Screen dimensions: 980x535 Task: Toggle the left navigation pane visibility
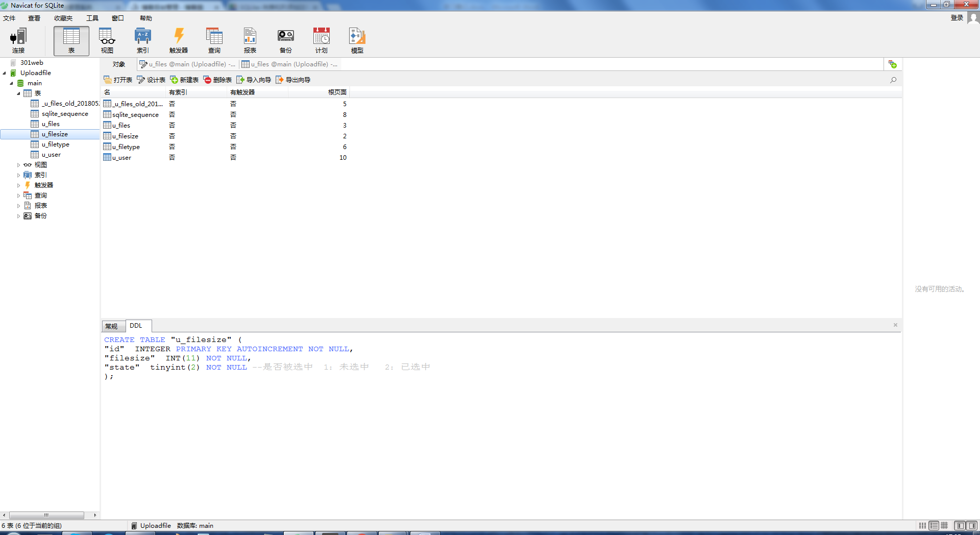pos(960,525)
